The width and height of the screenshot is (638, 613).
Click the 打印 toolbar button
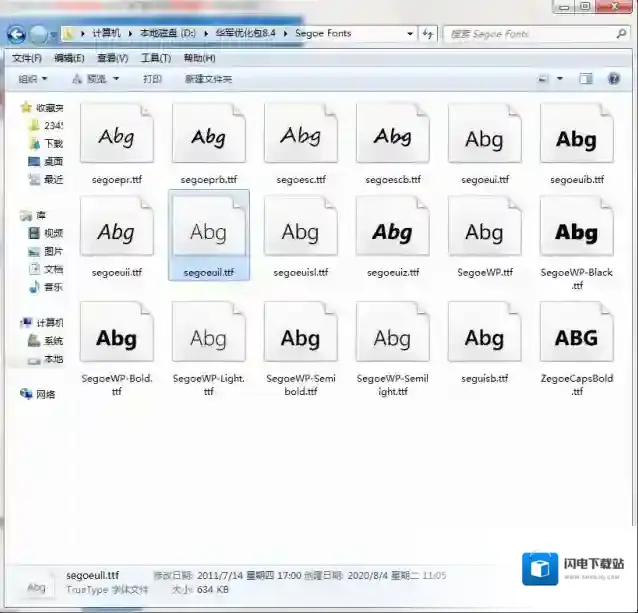point(152,79)
